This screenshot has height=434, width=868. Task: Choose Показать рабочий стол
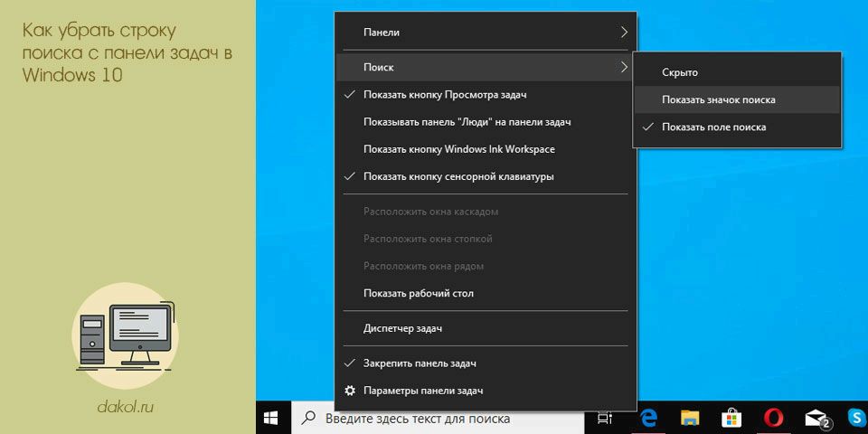(486, 293)
